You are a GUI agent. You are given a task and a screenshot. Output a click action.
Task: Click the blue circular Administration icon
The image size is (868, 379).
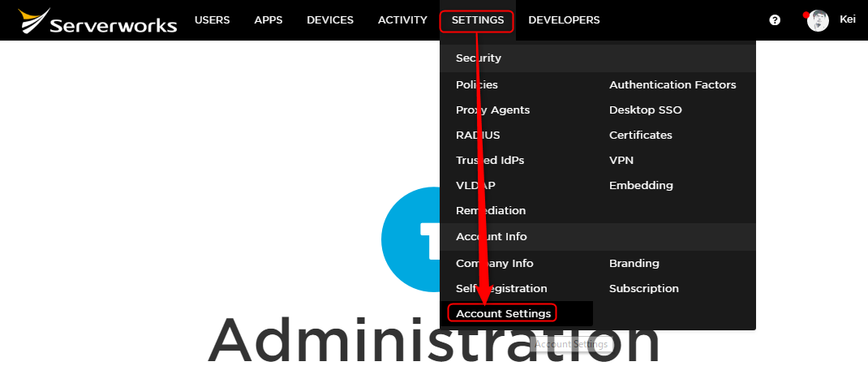coord(410,239)
